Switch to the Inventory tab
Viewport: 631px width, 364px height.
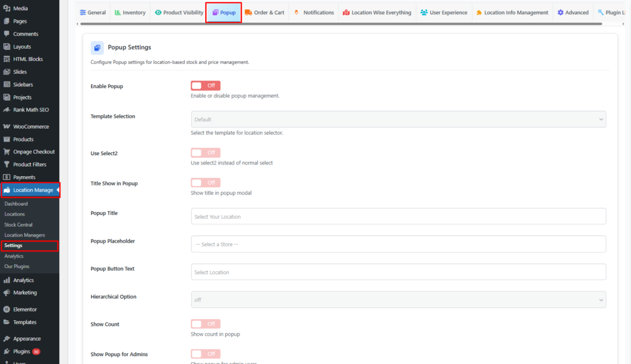pyautogui.click(x=130, y=12)
